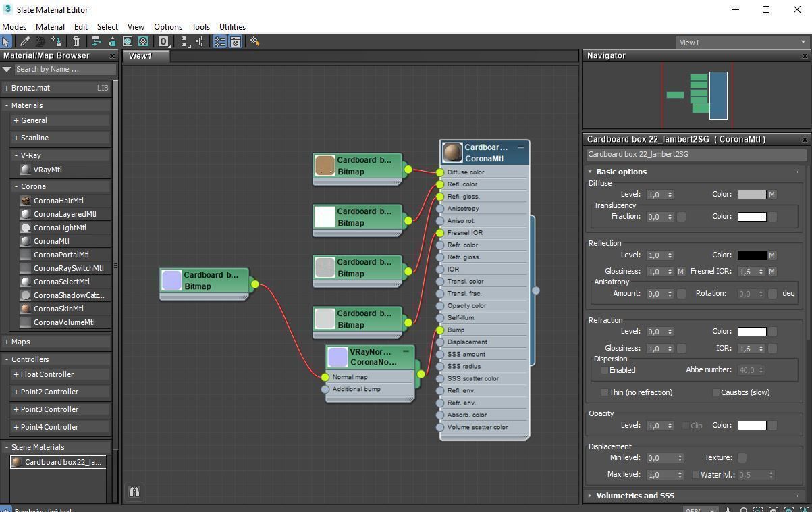The image size is (812, 512).
Task: Close the CoronaMtl parameter panel
Action: pyautogui.click(x=805, y=140)
